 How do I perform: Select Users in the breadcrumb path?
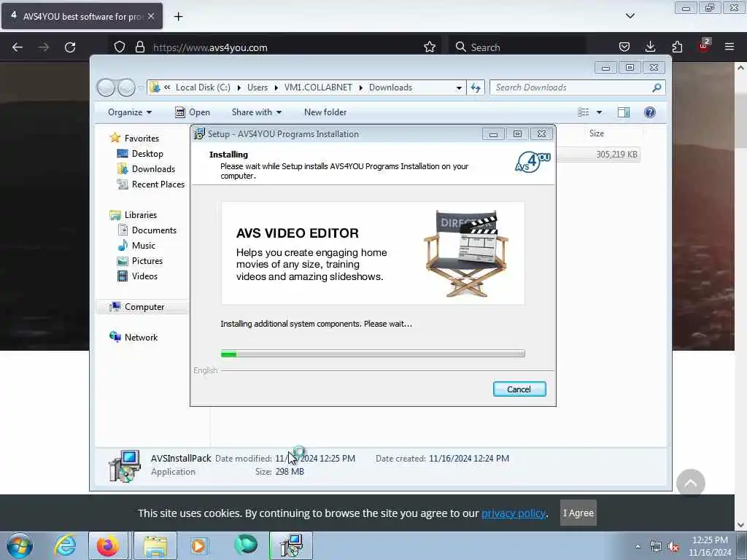coord(258,87)
